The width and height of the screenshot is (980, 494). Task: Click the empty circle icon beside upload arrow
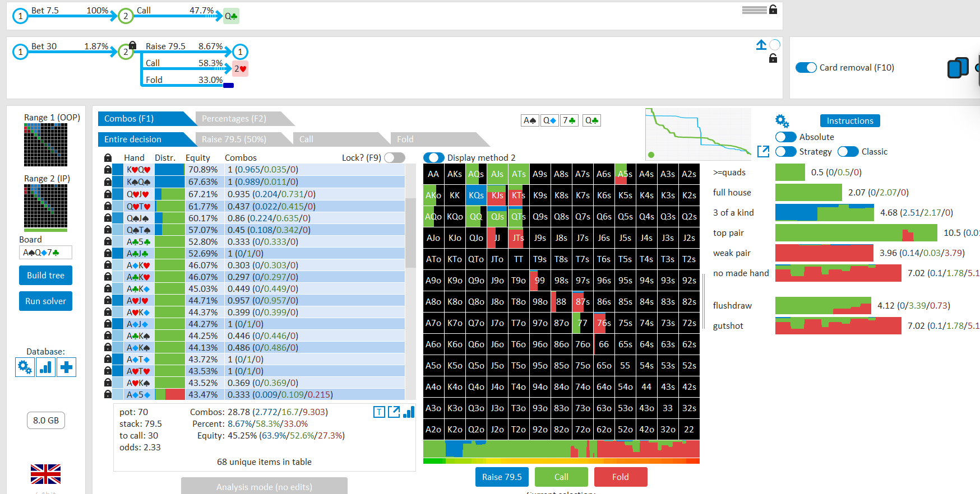(775, 45)
